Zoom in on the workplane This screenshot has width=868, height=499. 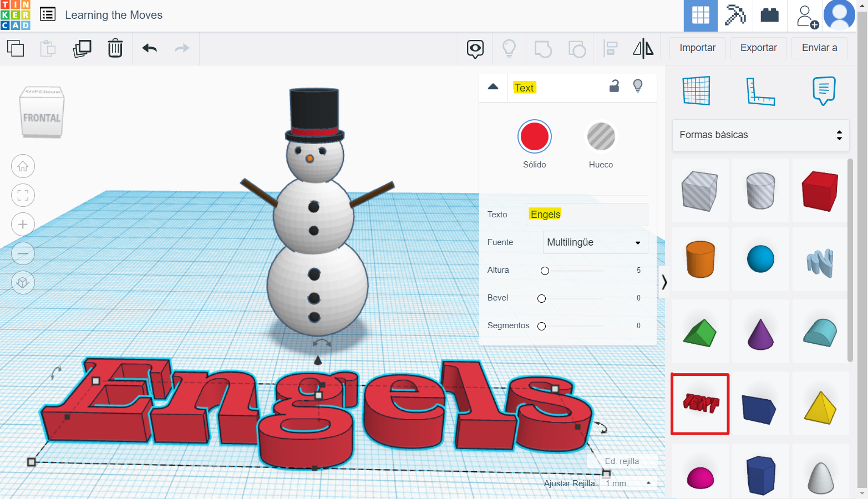[23, 225]
